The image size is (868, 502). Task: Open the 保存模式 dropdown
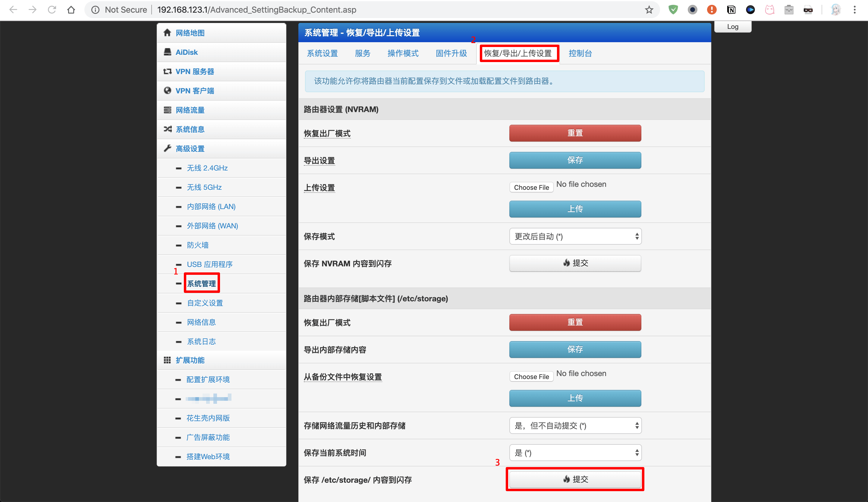pyautogui.click(x=575, y=237)
